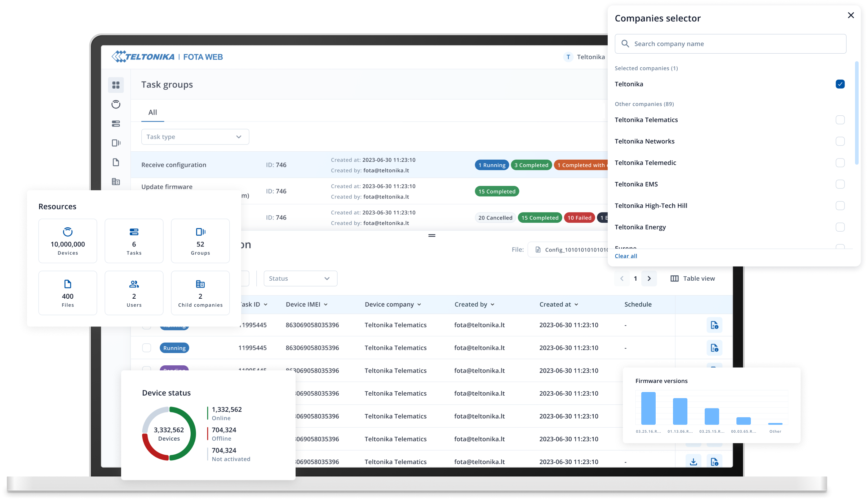Click the download icon on last task row
This screenshot has width=868, height=499.
point(693,462)
